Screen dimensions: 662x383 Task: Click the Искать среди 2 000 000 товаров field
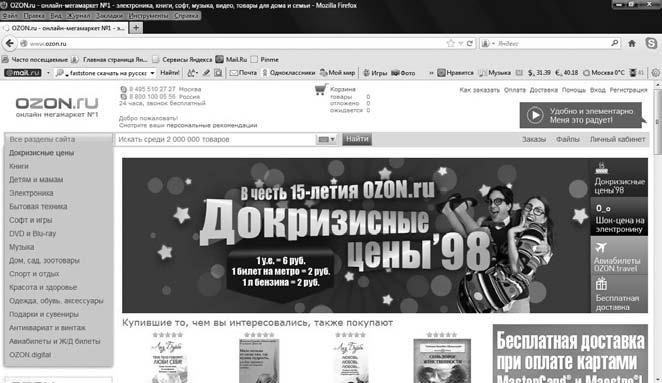point(216,139)
